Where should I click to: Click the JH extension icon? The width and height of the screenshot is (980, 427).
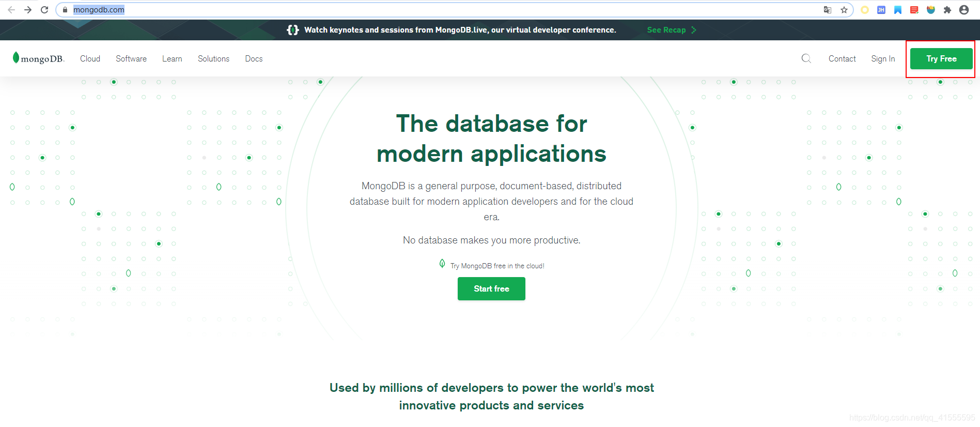click(x=881, y=10)
